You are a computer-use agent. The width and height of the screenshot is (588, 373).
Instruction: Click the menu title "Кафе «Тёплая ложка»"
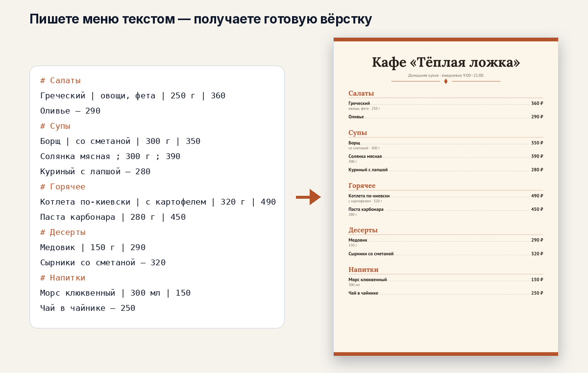446,62
